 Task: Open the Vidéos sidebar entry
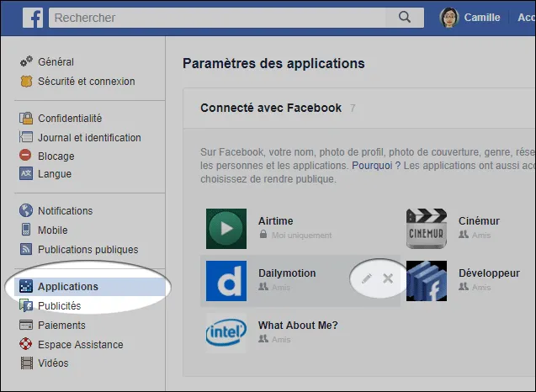click(x=53, y=363)
